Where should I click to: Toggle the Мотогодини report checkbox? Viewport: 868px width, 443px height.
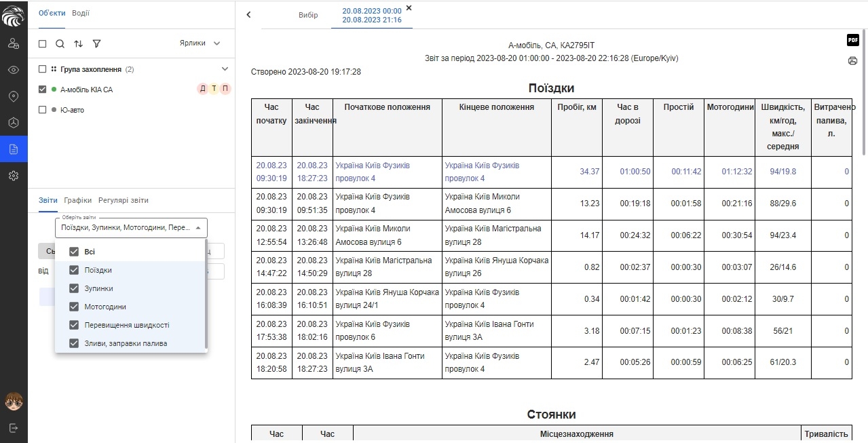coord(74,307)
